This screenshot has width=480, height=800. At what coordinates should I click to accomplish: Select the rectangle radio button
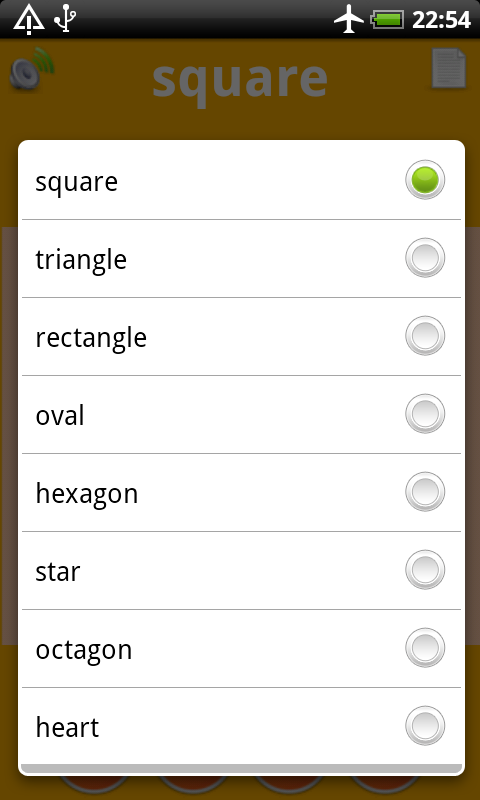(x=425, y=336)
